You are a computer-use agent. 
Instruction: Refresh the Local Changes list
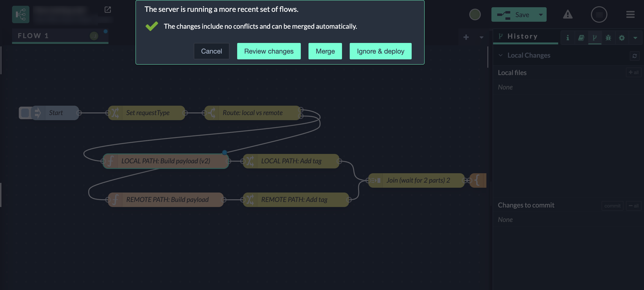634,56
